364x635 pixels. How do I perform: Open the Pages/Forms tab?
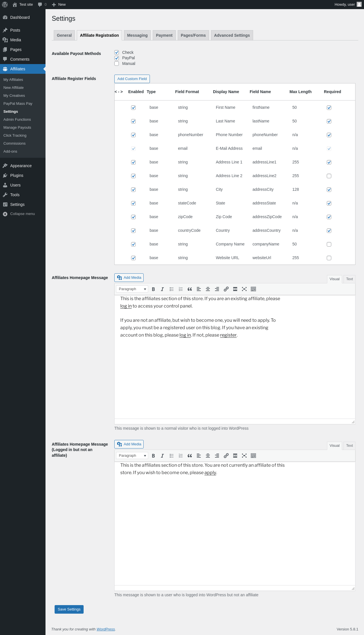pos(193,35)
